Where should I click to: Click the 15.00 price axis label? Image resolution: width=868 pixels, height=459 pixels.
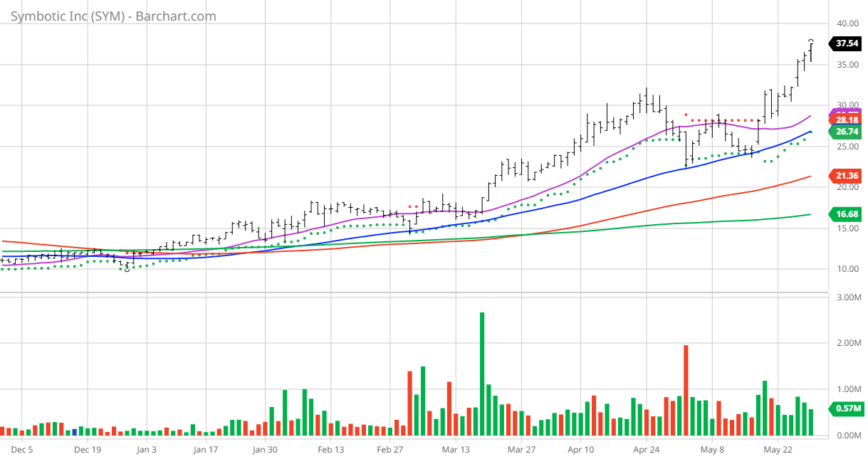pyautogui.click(x=847, y=228)
